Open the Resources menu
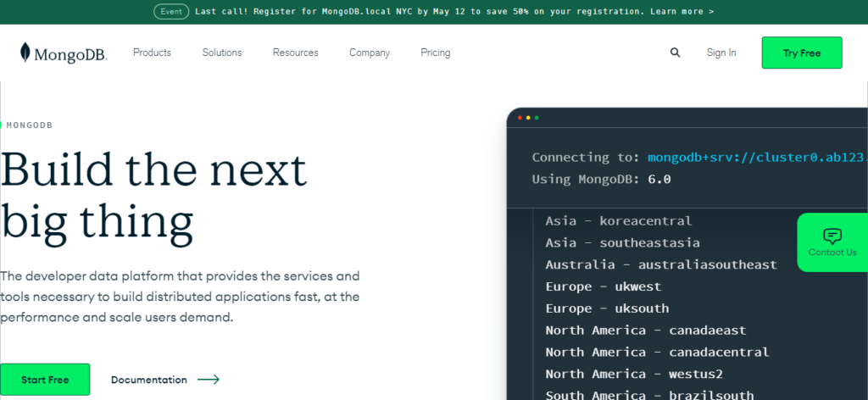Screen dimensions: 868x400 296,53
